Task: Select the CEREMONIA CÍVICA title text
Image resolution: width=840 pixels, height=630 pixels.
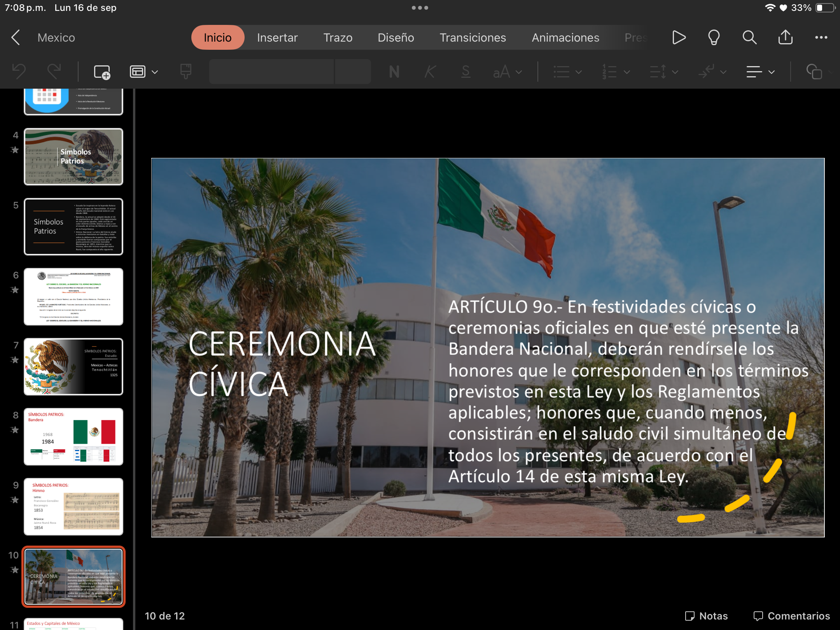Action: (x=282, y=364)
